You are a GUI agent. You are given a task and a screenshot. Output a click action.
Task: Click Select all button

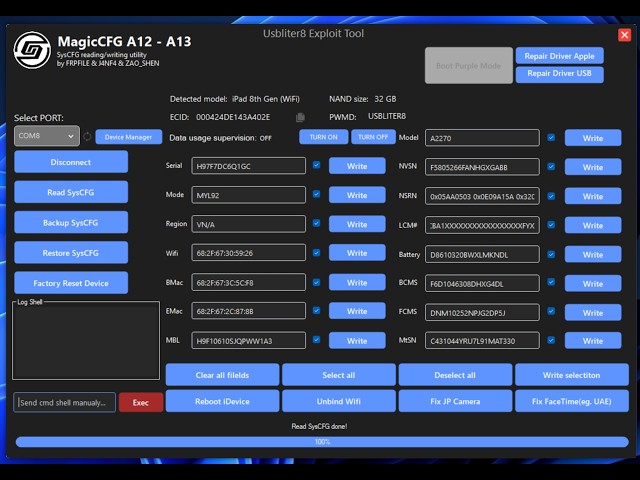(339, 375)
